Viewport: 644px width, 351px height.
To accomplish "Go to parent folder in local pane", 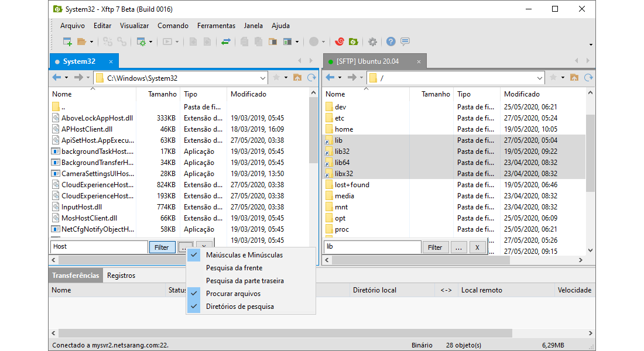I will [x=297, y=78].
